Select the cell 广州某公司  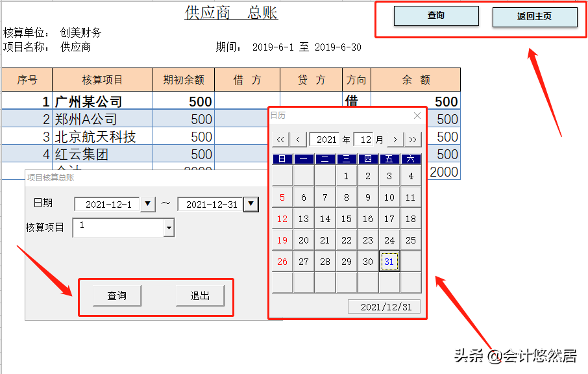103,101
